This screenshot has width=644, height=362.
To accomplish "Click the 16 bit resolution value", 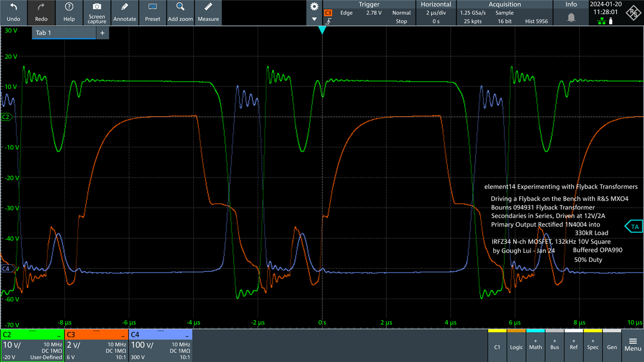I will tap(505, 22).
